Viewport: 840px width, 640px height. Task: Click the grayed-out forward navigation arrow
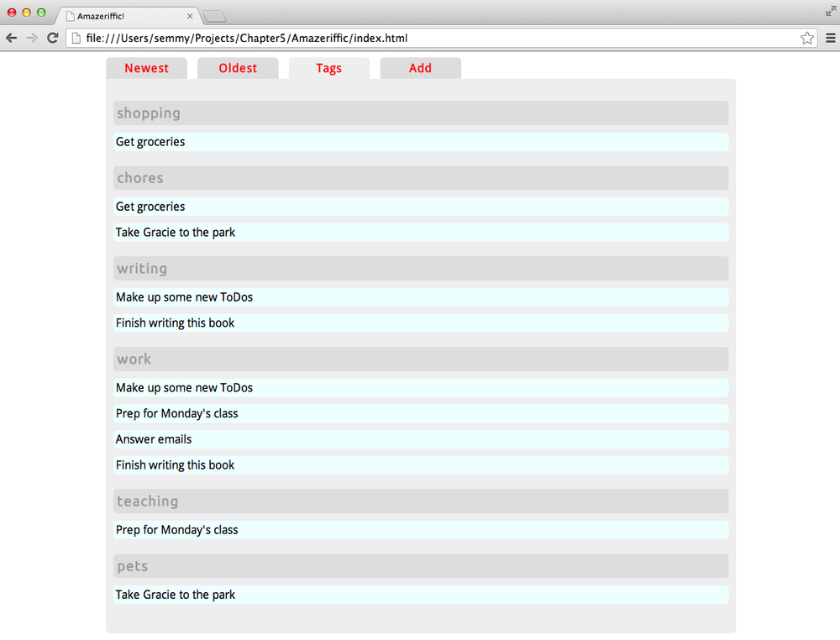coord(32,38)
